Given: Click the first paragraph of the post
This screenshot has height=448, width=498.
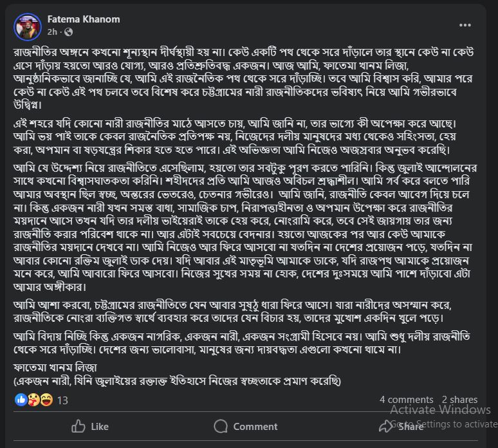Looking at the screenshot, I should (x=243, y=79).
